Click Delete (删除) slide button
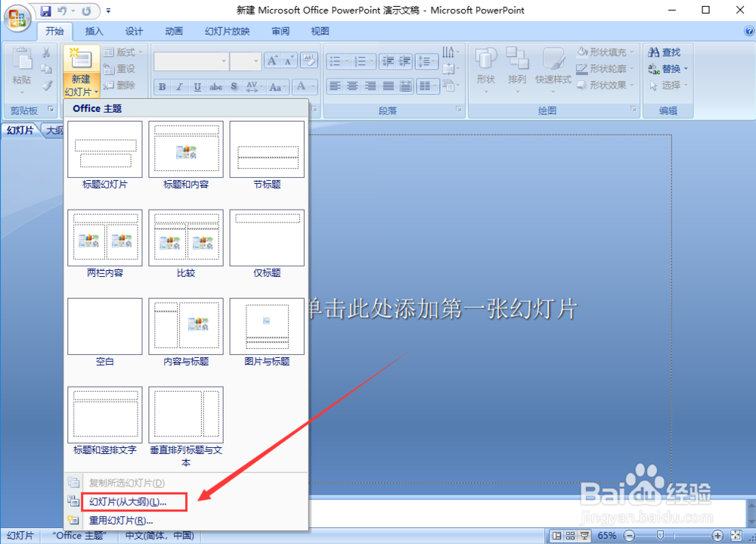The width and height of the screenshot is (756, 544). click(119, 85)
